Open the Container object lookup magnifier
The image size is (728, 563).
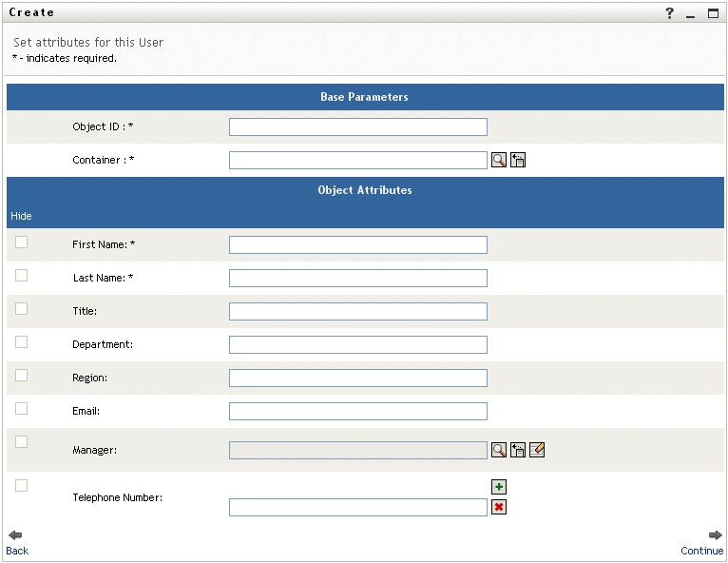499,160
